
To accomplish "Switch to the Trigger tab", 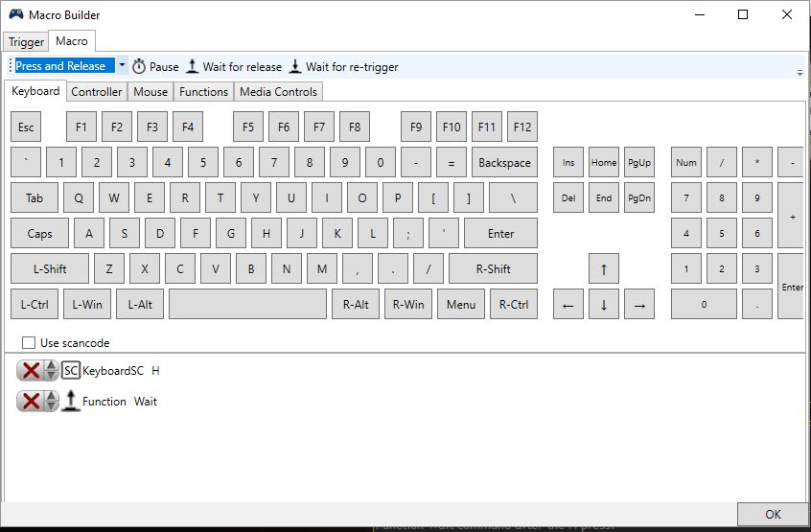I will pos(26,42).
